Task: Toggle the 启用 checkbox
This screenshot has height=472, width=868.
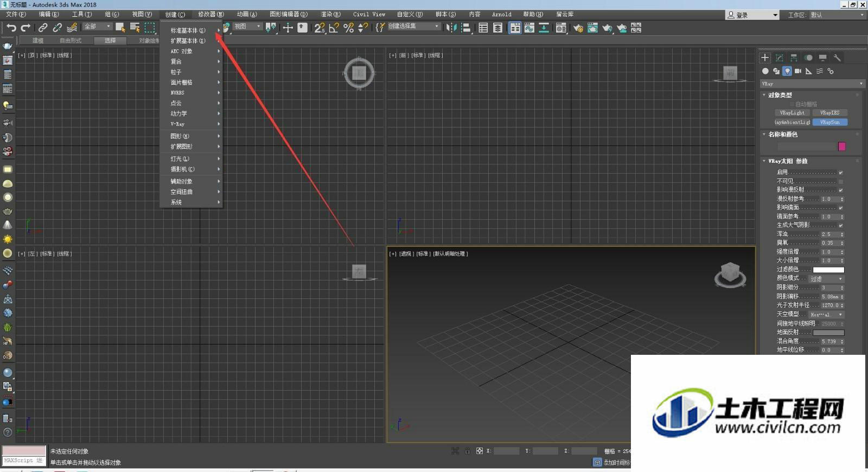Action: click(841, 173)
